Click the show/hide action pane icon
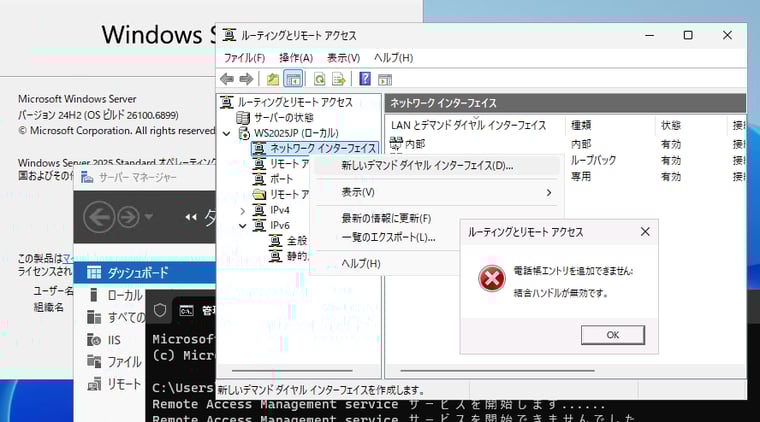760x422 pixels. click(x=385, y=79)
